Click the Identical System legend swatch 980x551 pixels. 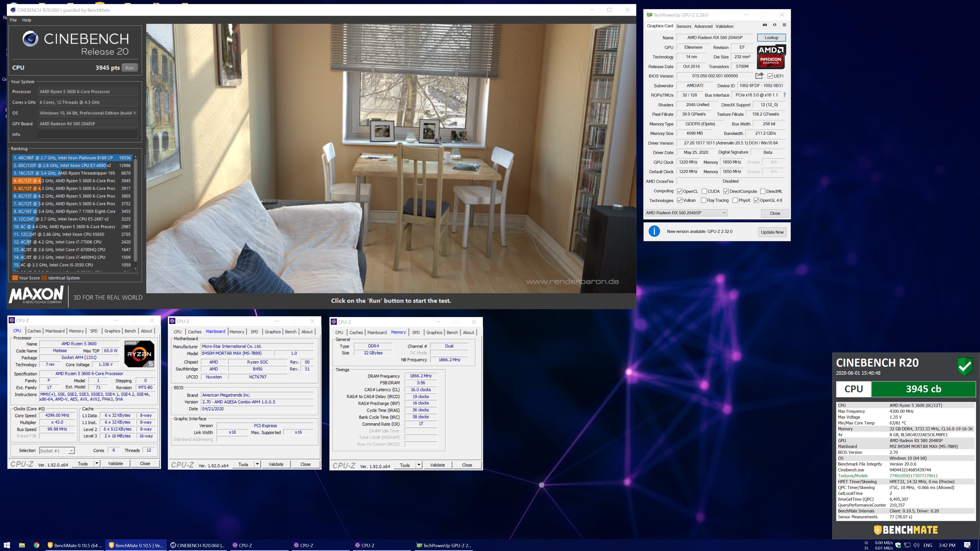44,278
